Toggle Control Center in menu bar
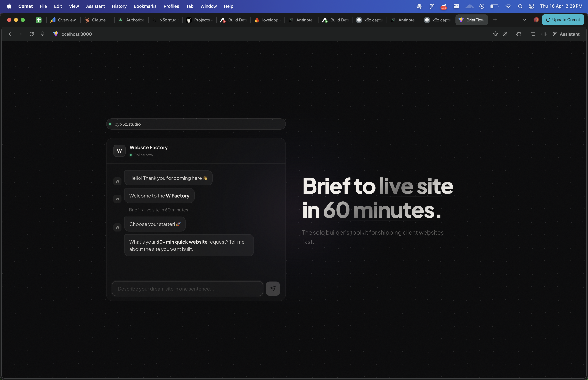 (532, 6)
